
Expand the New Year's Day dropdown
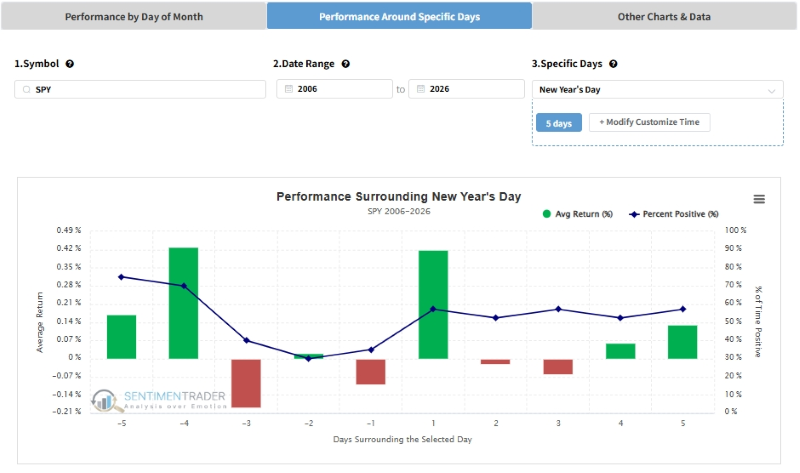click(x=658, y=90)
